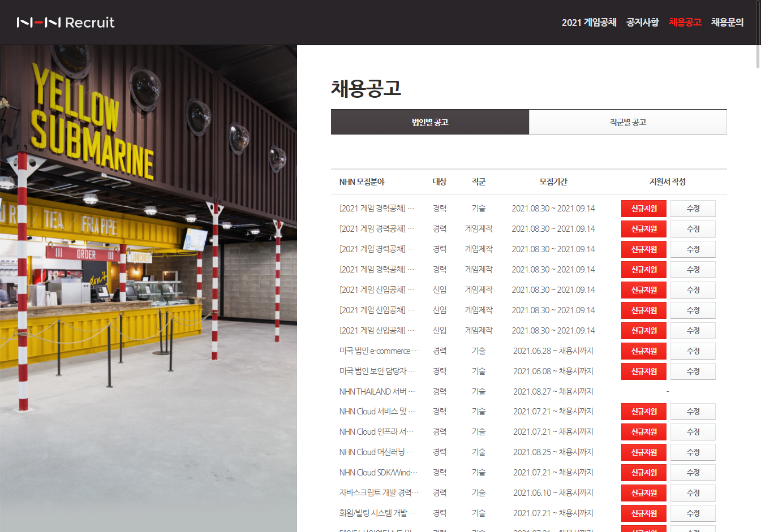The width and height of the screenshot is (761, 532).
Task: Open the NHN Cloud 서비스 및 posting
Action: pos(377,412)
